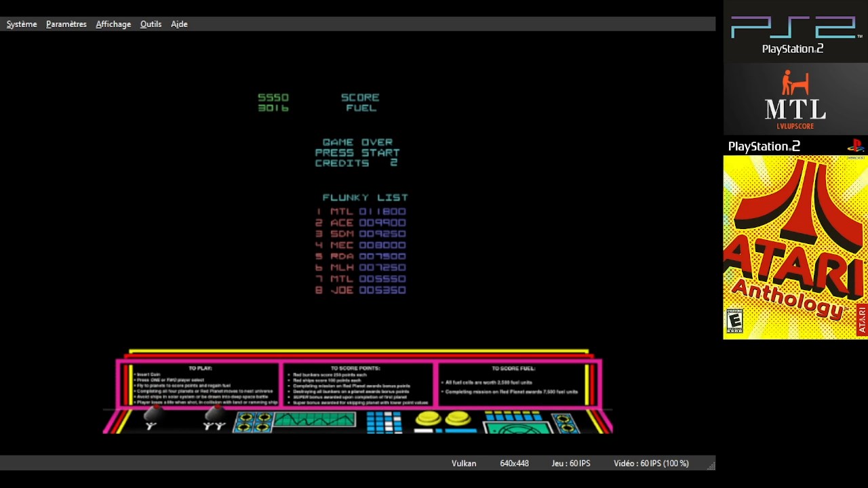Viewport: 868px width, 488px height.
Task: Click the red PlayStation logo on cover header
Action: point(855,146)
